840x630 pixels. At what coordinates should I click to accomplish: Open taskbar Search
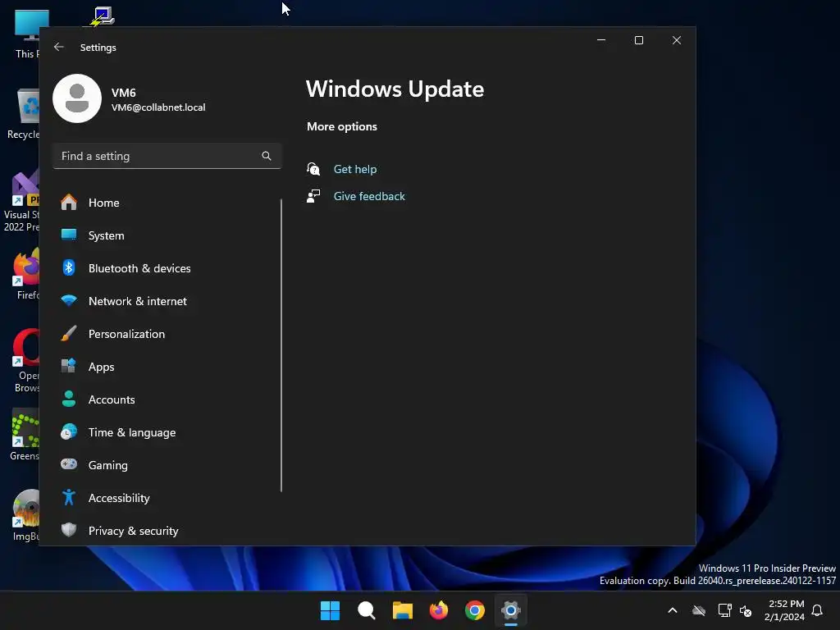[367, 610]
